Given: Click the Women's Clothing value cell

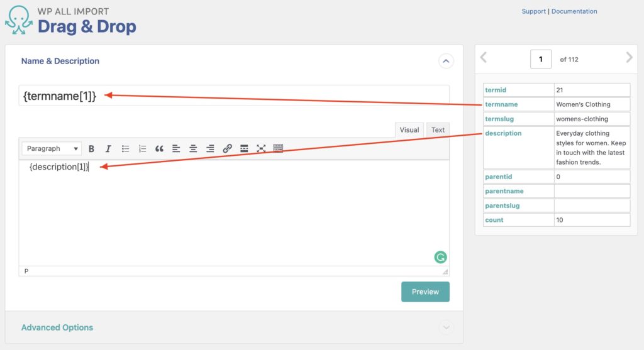Looking at the screenshot, I should coord(592,104).
